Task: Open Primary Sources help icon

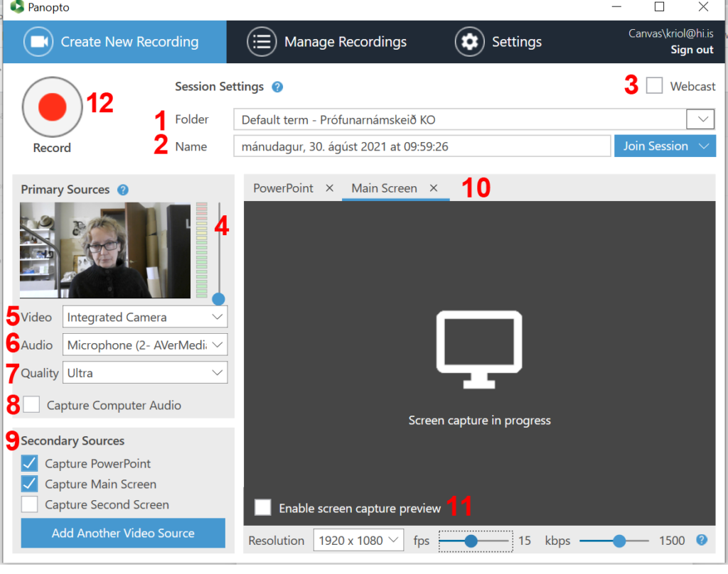Action: pyautogui.click(x=123, y=190)
